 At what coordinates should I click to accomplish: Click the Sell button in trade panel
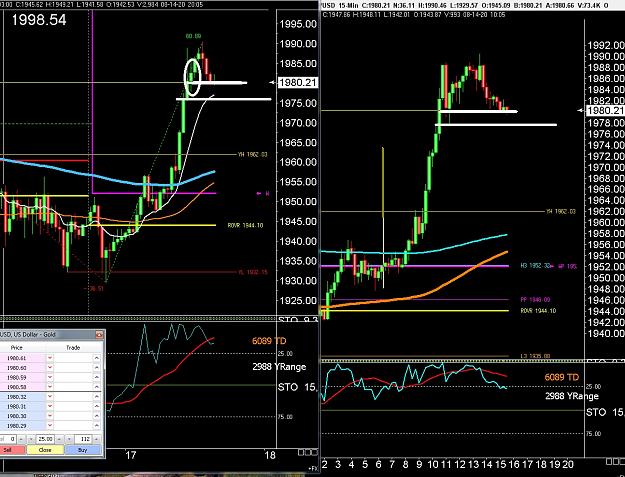[11, 450]
